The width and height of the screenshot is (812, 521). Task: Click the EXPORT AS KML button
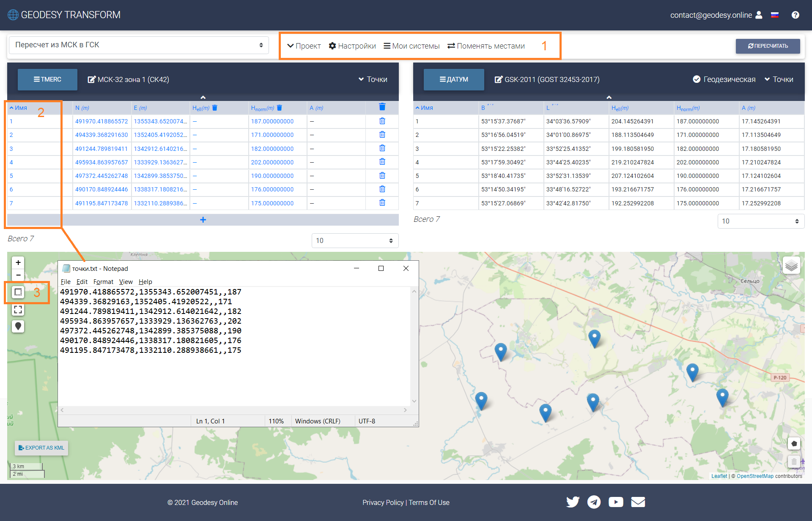click(x=41, y=448)
